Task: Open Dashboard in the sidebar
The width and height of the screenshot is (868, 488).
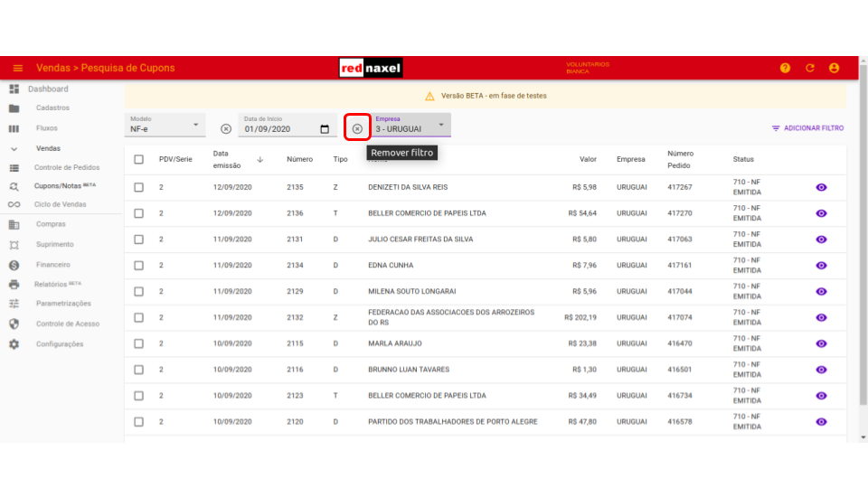Action: [x=48, y=89]
